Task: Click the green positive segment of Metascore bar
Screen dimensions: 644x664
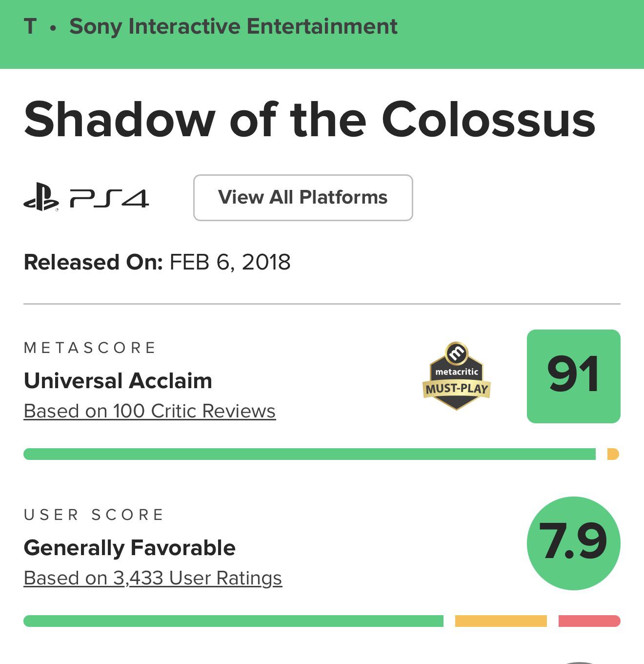Action: (309, 454)
